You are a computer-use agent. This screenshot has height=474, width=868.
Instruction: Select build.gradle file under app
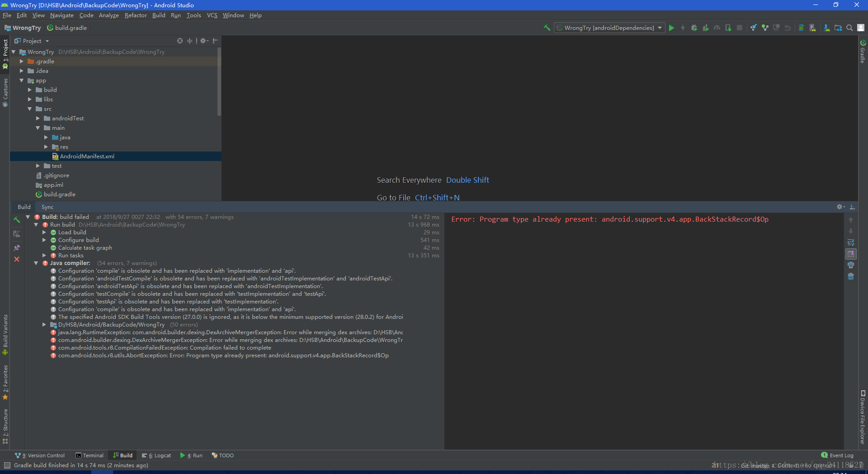pyautogui.click(x=59, y=194)
